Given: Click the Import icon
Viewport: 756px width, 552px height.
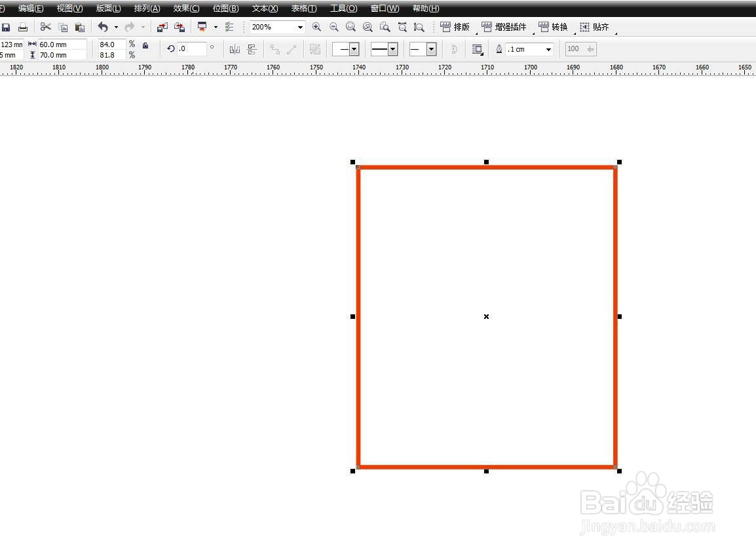Looking at the screenshot, I should [162, 28].
